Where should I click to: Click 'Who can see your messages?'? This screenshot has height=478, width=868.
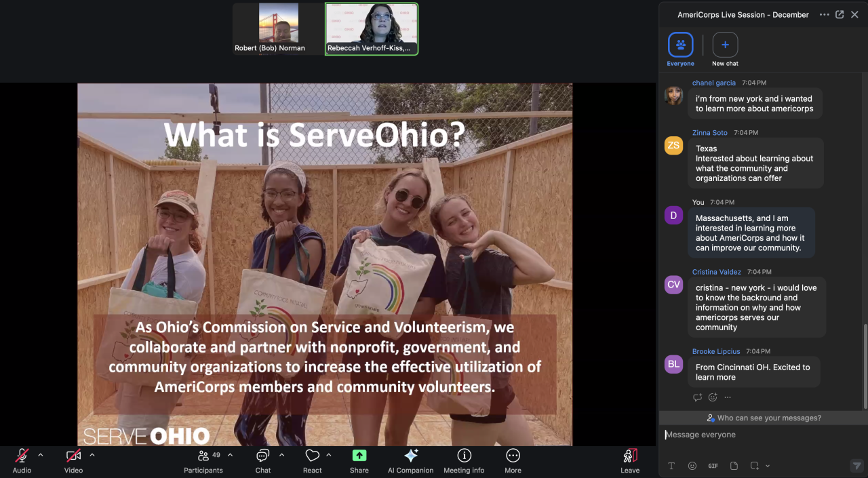pos(764,418)
